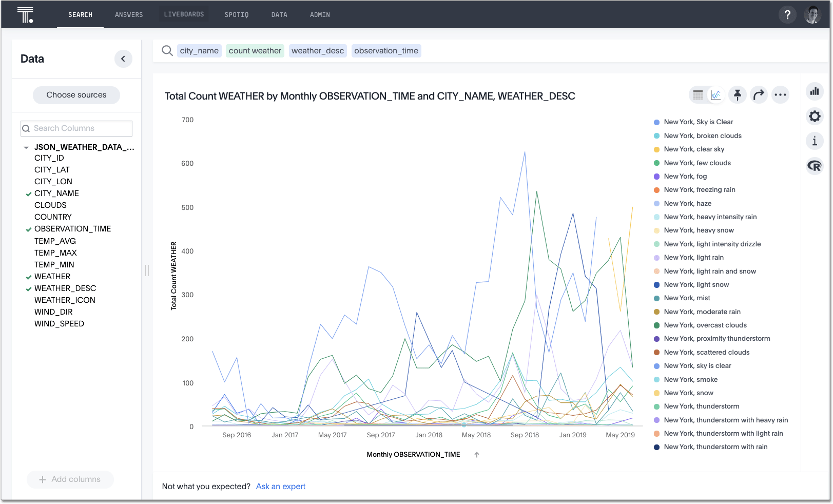The image size is (833, 504).
Task: Open the share options via share arrow icon
Action: pyautogui.click(x=759, y=95)
